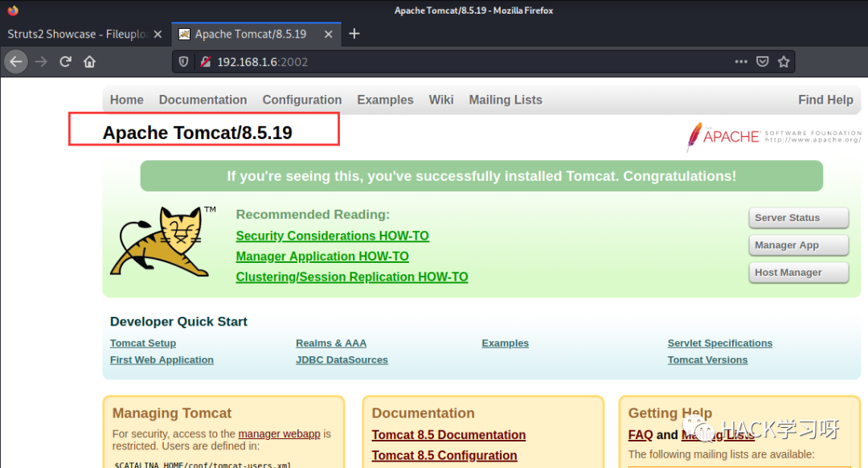Save page to Pocket icon

(762, 61)
